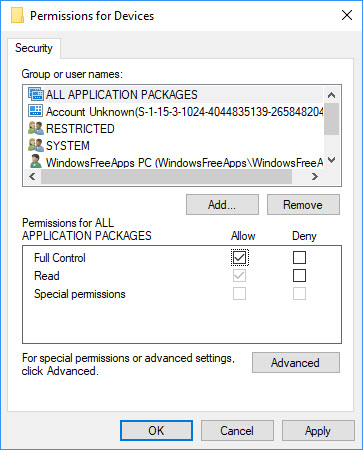The height and width of the screenshot is (450, 363).
Task: Select RESTRICTED in group names list
Action: click(x=173, y=129)
